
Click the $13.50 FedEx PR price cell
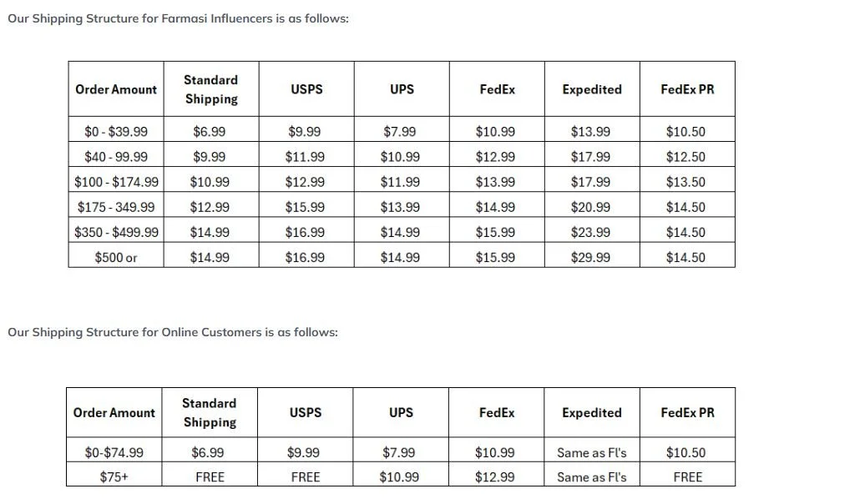(x=686, y=182)
